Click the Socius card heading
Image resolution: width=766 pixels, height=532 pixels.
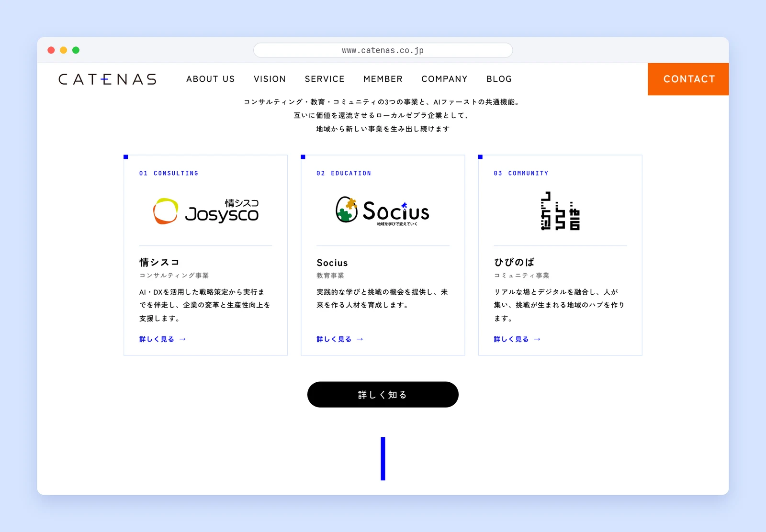[x=332, y=263]
